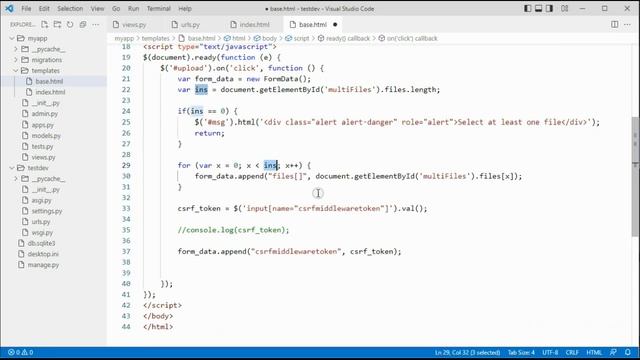Open the View menu

(97, 9)
